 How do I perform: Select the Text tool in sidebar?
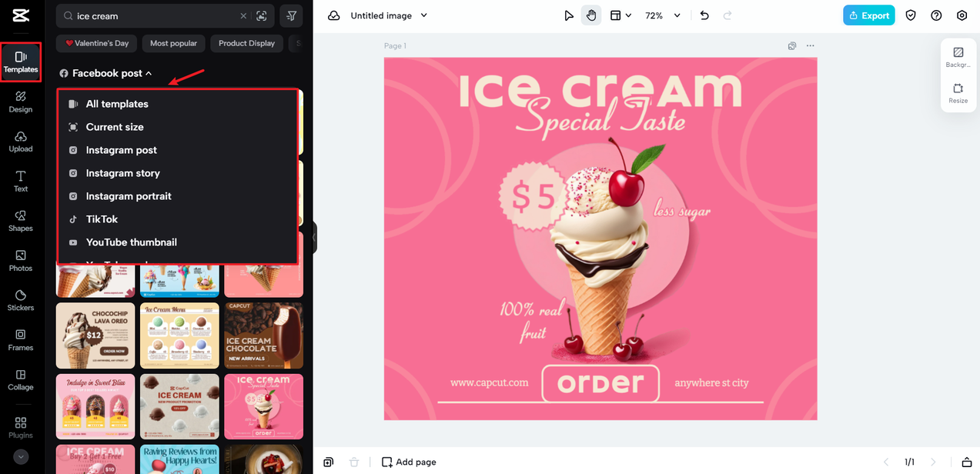[x=21, y=182]
